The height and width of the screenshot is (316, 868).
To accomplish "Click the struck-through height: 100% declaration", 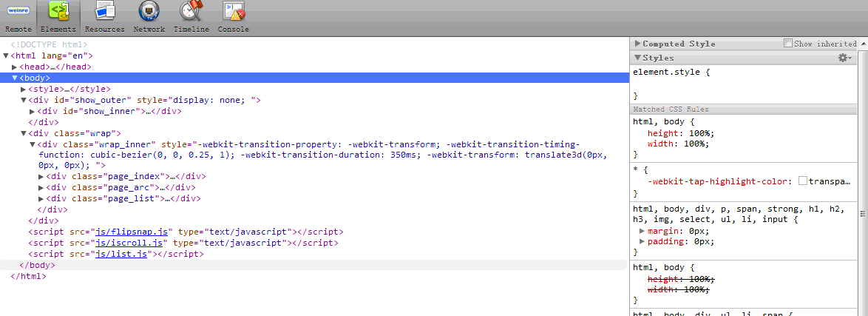I will 681,279.
